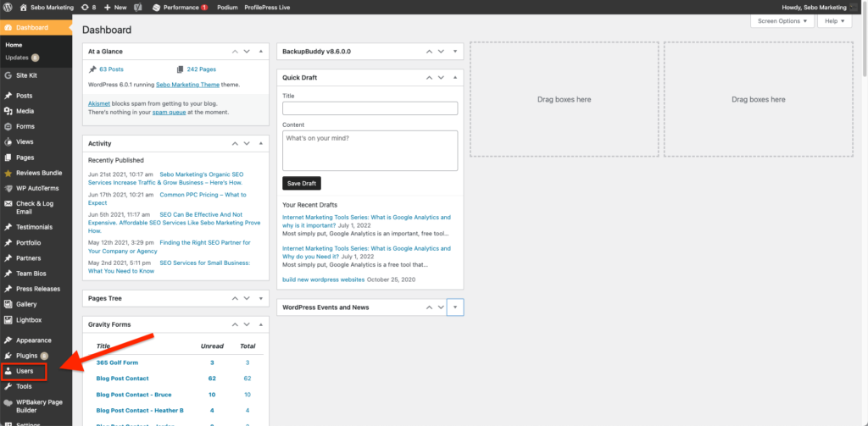Click the What's on your mind content box
Image resolution: width=868 pixels, height=426 pixels.
[x=370, y=151]
